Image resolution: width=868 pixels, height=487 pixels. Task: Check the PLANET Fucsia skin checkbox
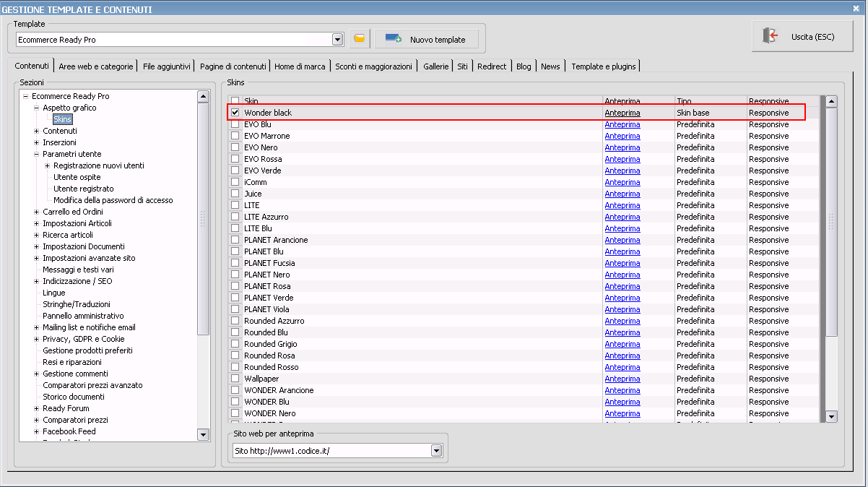pyautogui.click(x=235, y=263)
